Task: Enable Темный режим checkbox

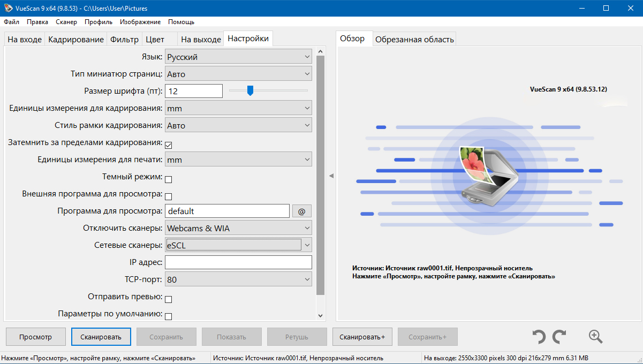Action: point(168,179)
